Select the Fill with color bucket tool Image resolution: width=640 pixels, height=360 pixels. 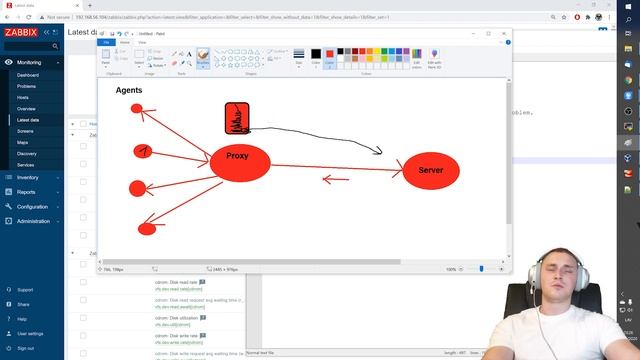182,54
